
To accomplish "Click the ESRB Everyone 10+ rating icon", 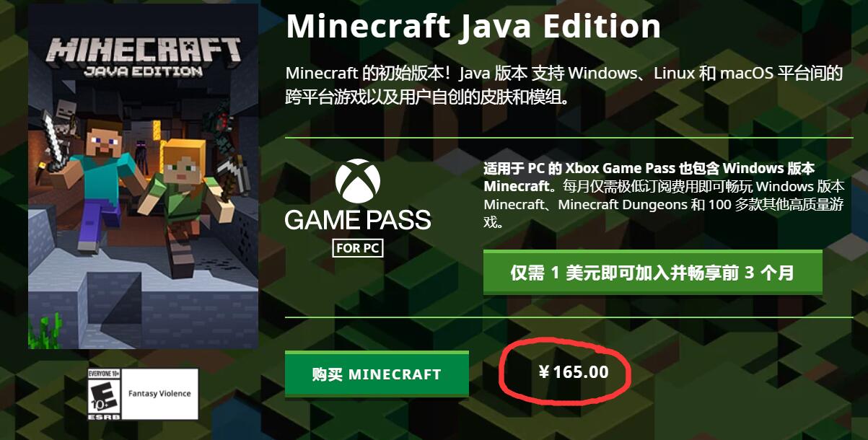I will (x=102, y=395).
